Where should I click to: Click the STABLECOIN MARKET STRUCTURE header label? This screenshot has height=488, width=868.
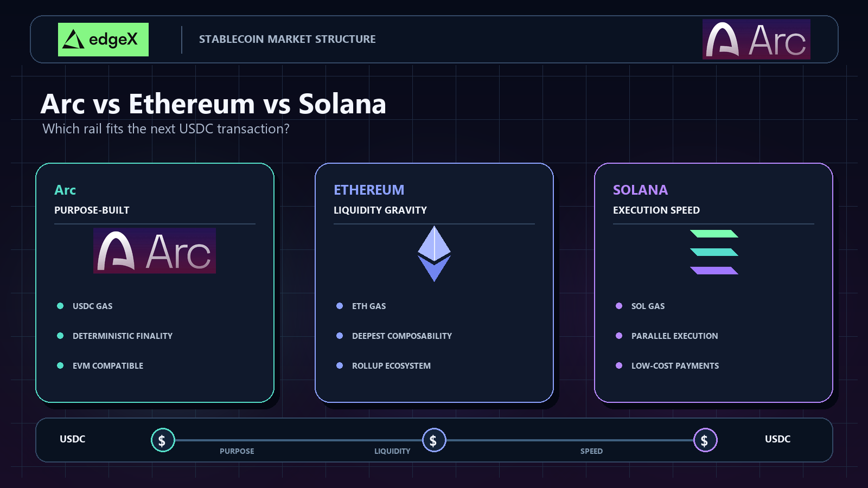click(x=288, y=39)
